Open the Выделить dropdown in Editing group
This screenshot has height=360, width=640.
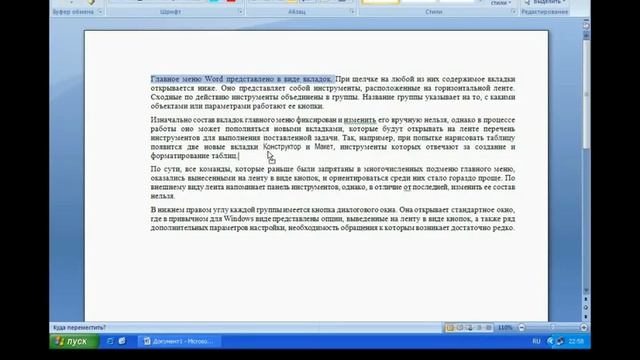click(x=546, y=2)
